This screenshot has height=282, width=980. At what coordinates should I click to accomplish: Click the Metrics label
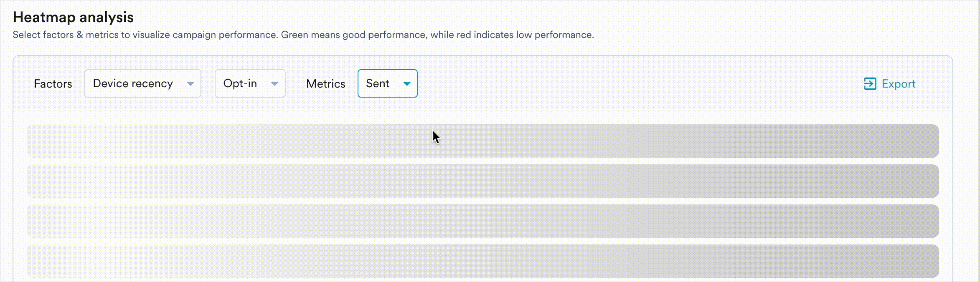click(x=325, y=84)
